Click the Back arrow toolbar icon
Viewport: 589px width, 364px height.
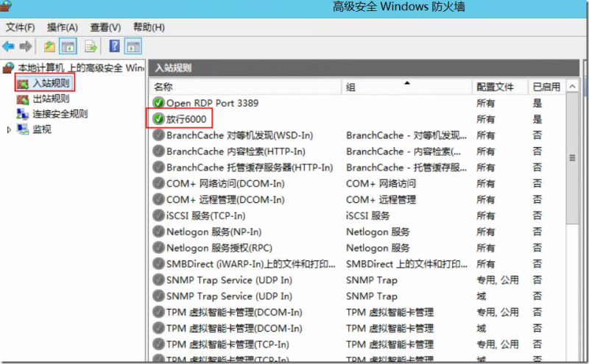click(x=8, y=46)
